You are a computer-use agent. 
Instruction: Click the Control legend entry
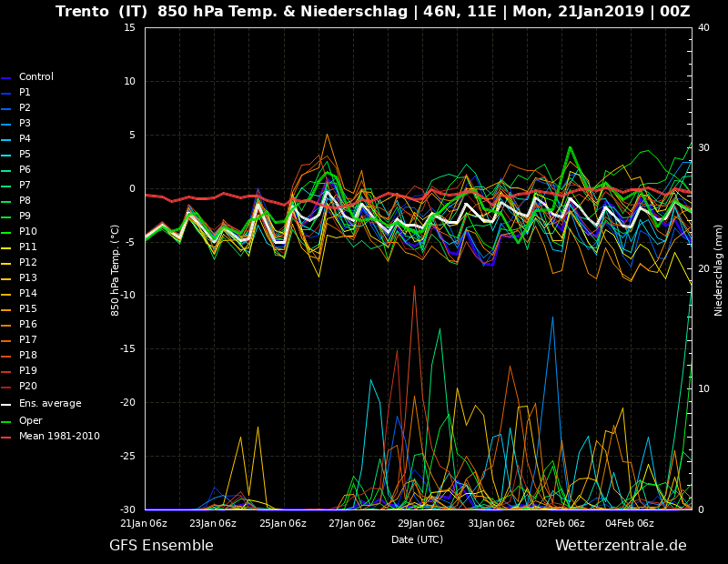point(27,77)
